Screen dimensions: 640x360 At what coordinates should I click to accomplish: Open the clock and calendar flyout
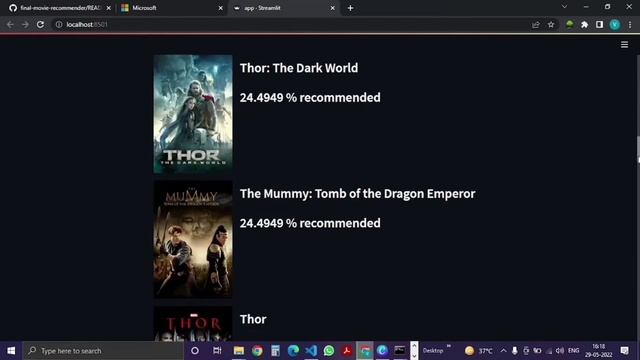(598, 351)
